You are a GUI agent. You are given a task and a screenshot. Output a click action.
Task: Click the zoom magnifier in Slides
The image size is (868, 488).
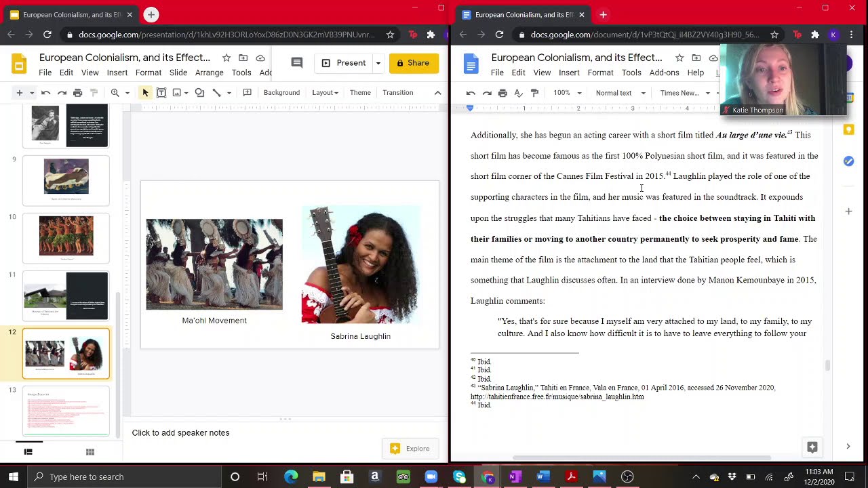click(x=115, y=93)
